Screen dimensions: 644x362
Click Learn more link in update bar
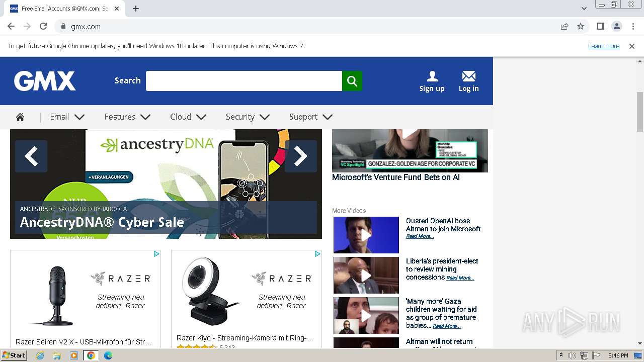coord(604,46)
